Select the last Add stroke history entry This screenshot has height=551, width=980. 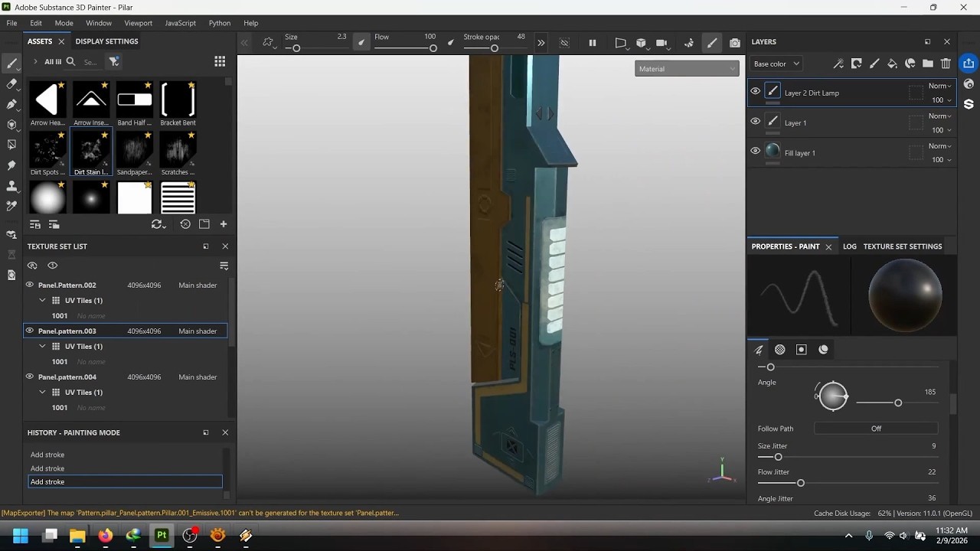[x=125, y=481]
